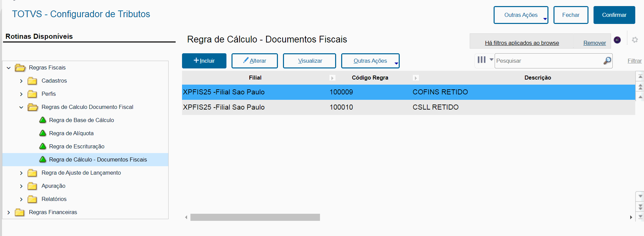Open Regra de Base de Cálculo routine
Screen dimensions: 644x236
81,120
